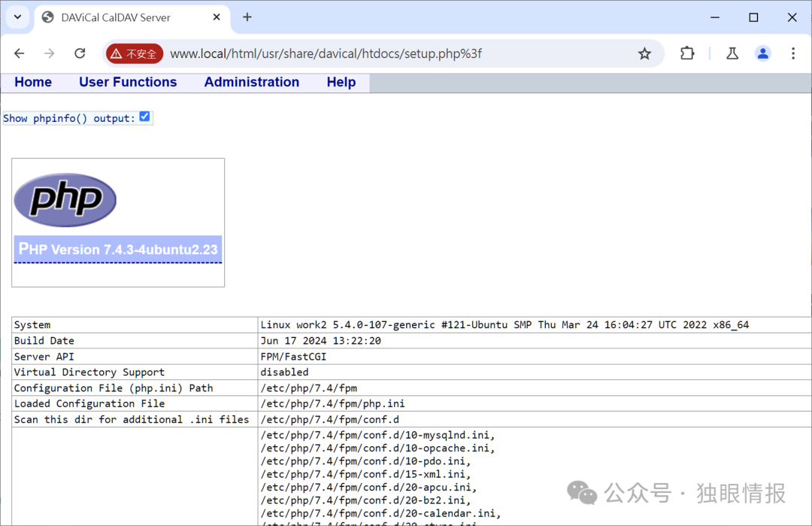
Task: Click the 20-calendar.ini entry
Action: tap(380, 513)
